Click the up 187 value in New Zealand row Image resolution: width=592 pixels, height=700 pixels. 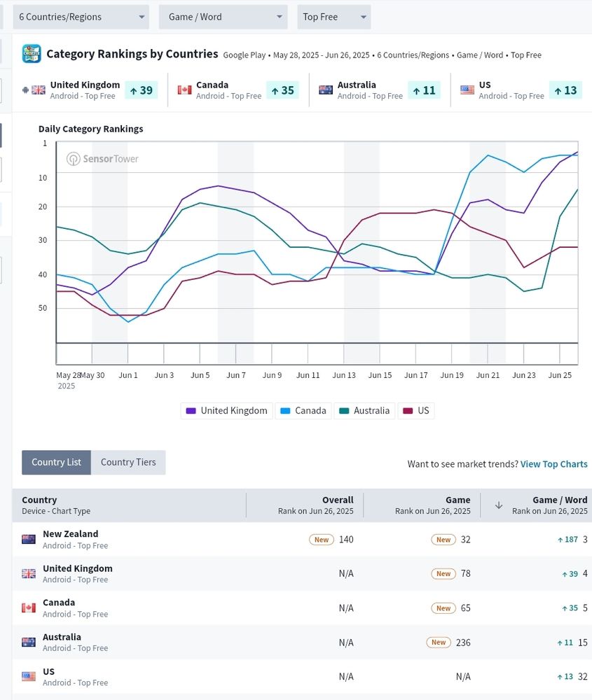[x=568, y=539]
